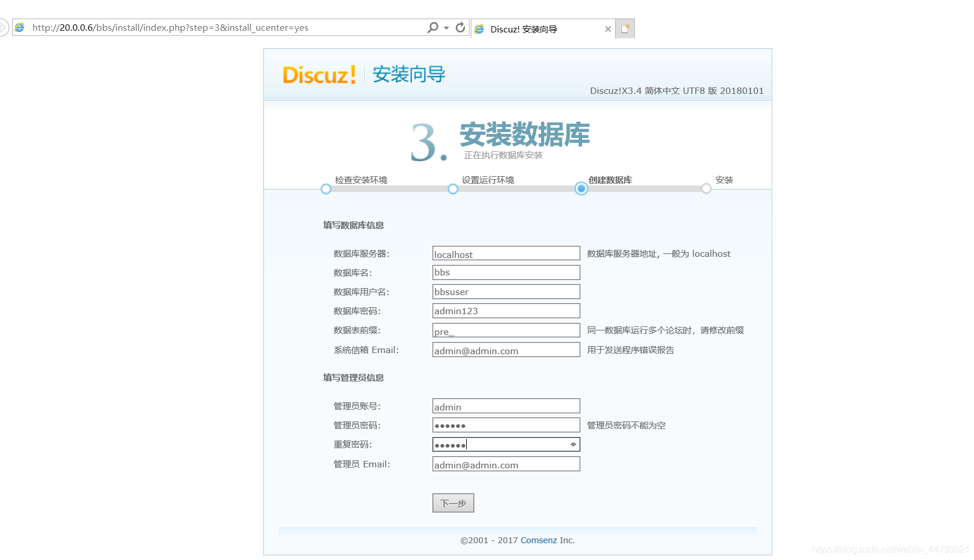Image resolution: width=974 pixels, height=560 pixels.
Task: Click the 数据库服务器地址 localhost hint text
Action: [659, 254]
